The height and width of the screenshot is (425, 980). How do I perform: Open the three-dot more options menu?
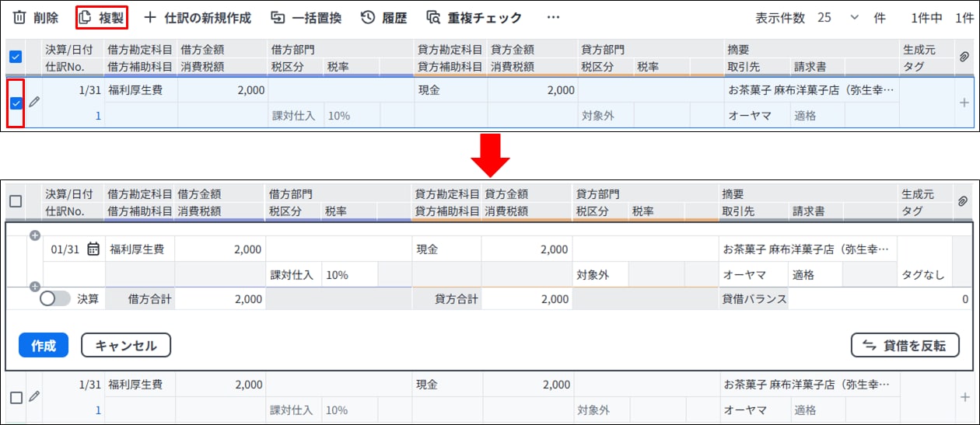(553, 17)
